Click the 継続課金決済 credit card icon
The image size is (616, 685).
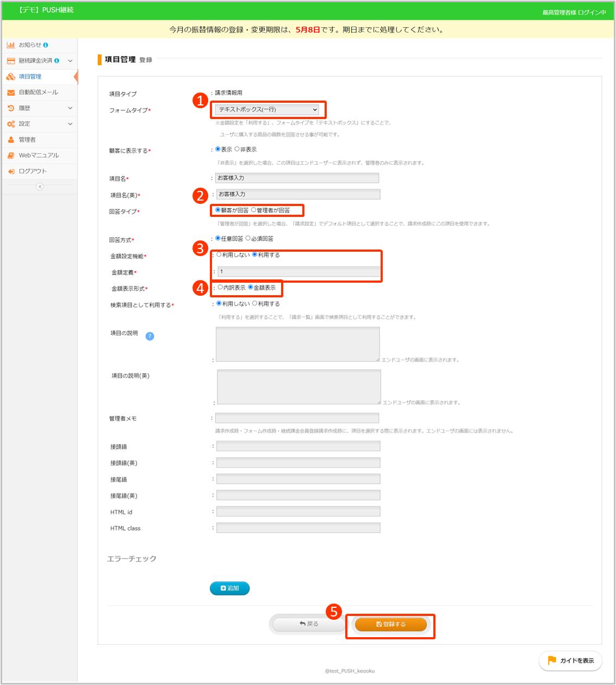click(x=11, y=61)
